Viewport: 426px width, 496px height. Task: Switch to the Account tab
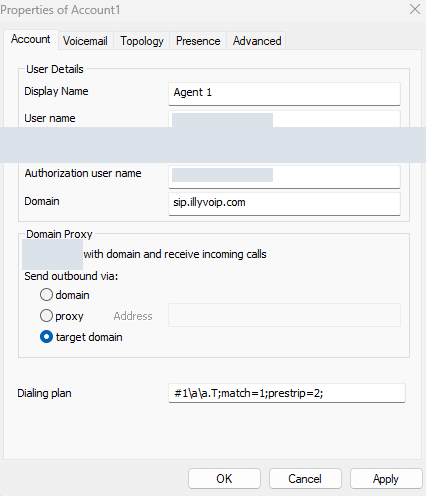point(31,39)
